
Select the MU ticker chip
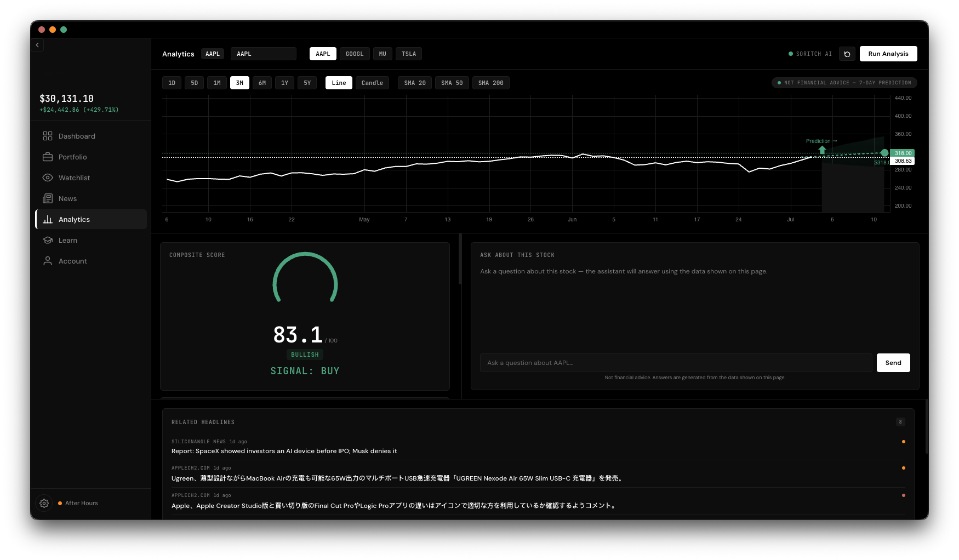[383, 54]
